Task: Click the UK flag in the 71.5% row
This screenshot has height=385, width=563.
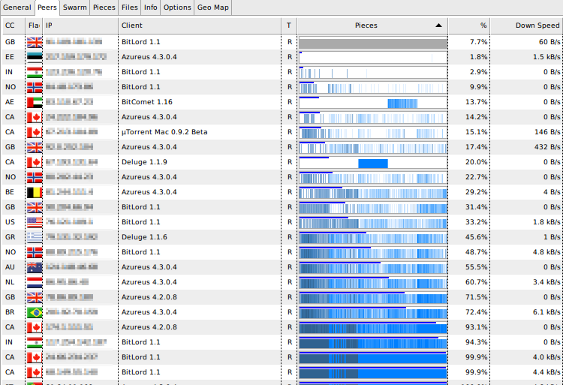Action: 34,297
